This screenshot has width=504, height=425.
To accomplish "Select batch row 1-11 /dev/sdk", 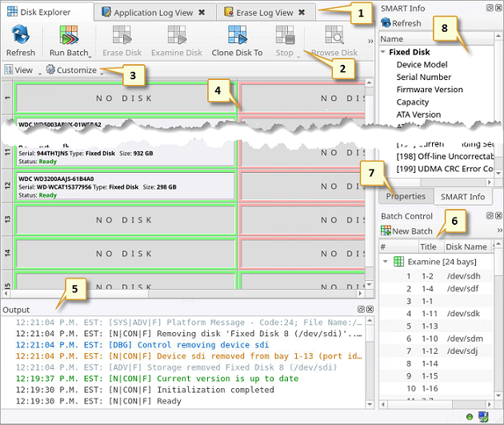I will (436, 314).
